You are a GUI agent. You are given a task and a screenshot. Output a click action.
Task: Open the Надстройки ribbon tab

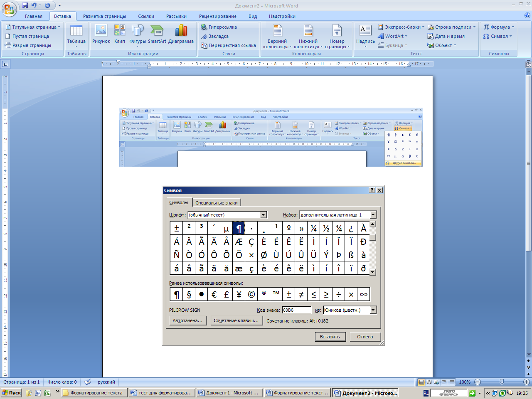pyautogui.click(x=282, y=16)
